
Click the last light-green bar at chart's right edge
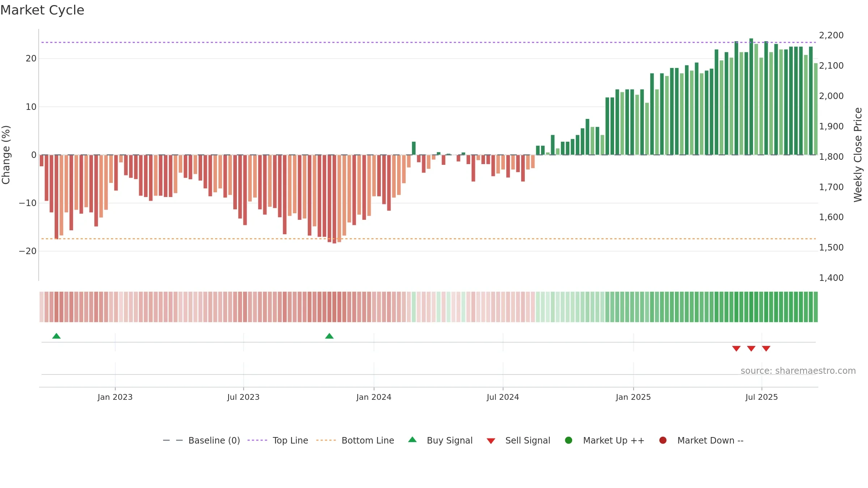[x=816, y=109]
